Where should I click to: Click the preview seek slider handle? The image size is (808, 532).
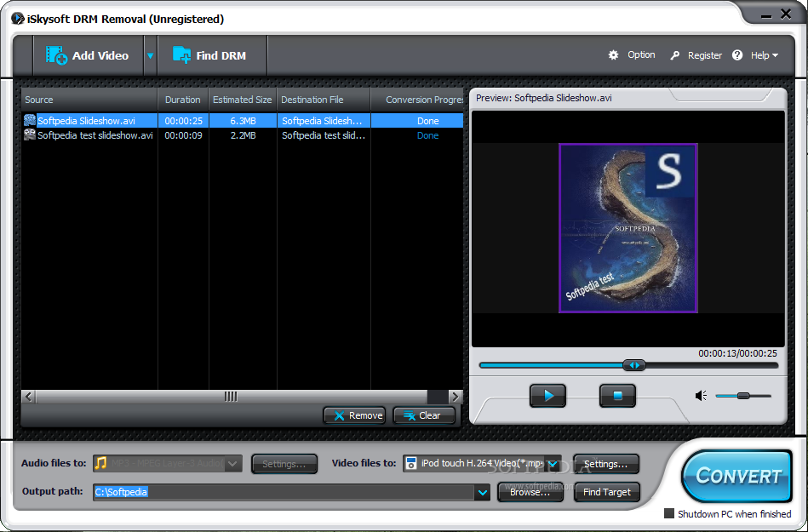point(633,365)
